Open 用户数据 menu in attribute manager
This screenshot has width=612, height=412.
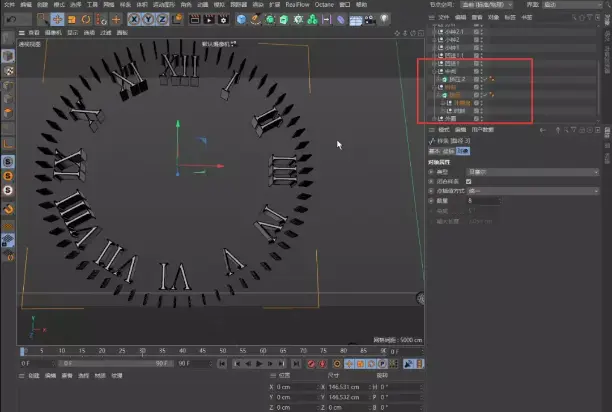482,130
